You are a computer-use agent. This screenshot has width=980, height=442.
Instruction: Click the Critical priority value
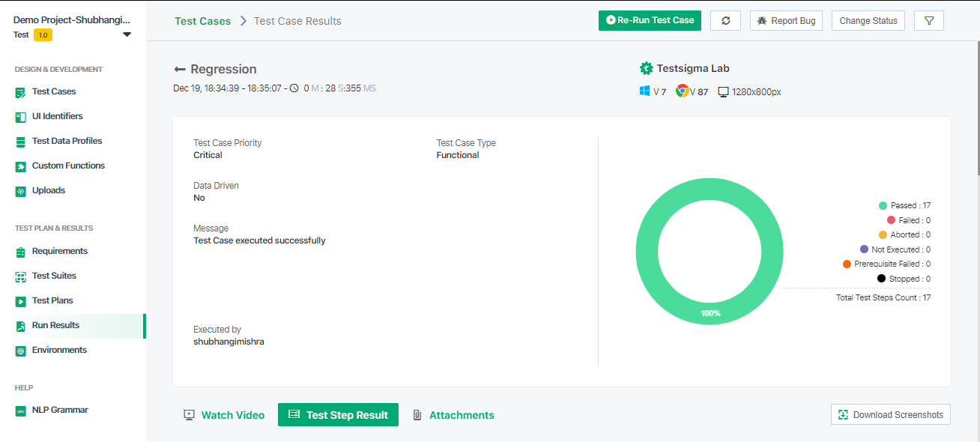click(x=208, y=155)
